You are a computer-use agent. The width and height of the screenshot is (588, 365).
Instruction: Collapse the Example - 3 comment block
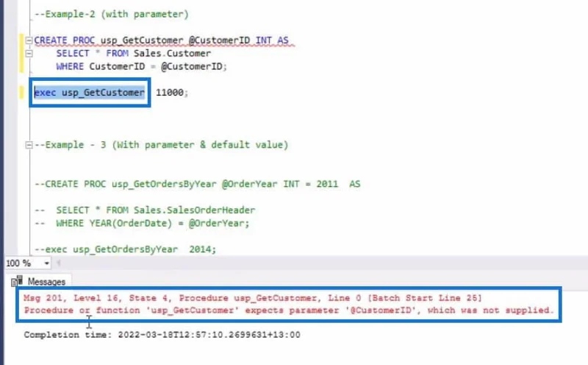tap(29, 145)
